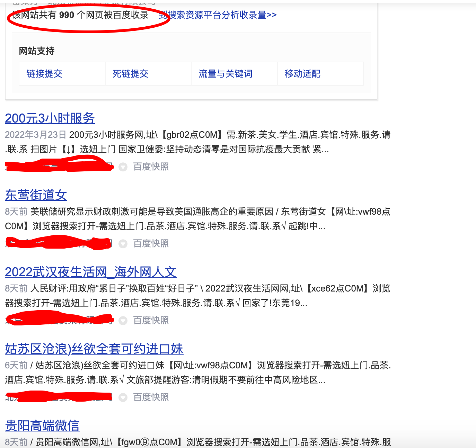This screenshot has height=448, width=476.
Task: Expand dropdown arrow under 200元3小时服务 result
Action: click(x=123, y=167)
